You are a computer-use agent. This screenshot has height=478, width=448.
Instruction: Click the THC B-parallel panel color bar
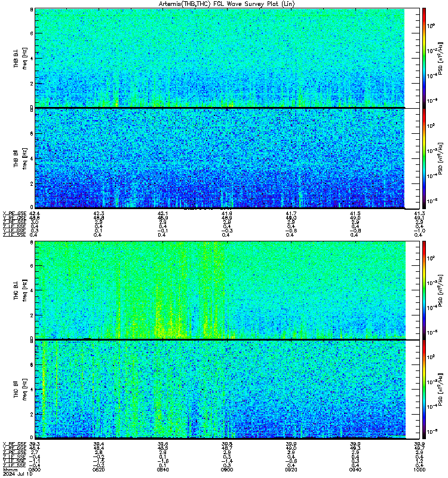coord(424,389)
